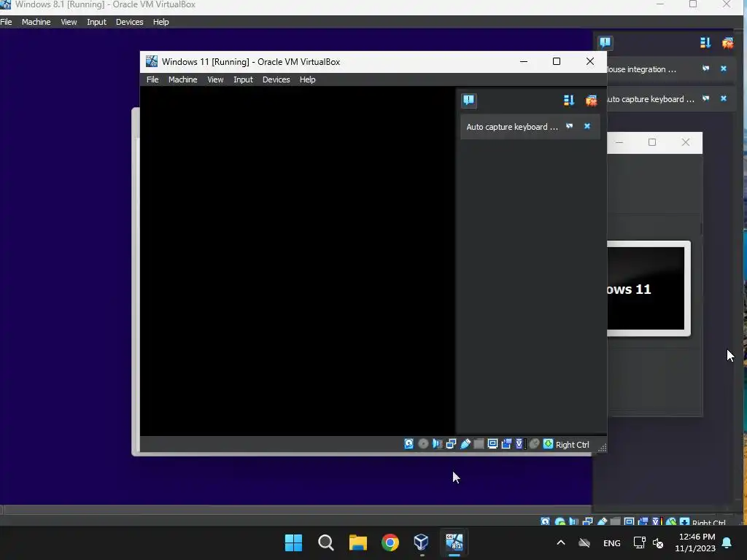Pin the Mouse integration notification in Windows 8.1 VM
Image resolution: width=747 pixels, height=560 pixels.
705,69
